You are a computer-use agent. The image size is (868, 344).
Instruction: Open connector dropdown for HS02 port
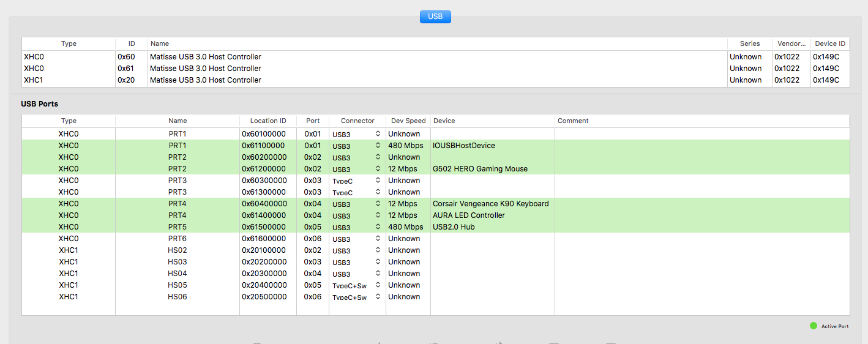(357, 250)
